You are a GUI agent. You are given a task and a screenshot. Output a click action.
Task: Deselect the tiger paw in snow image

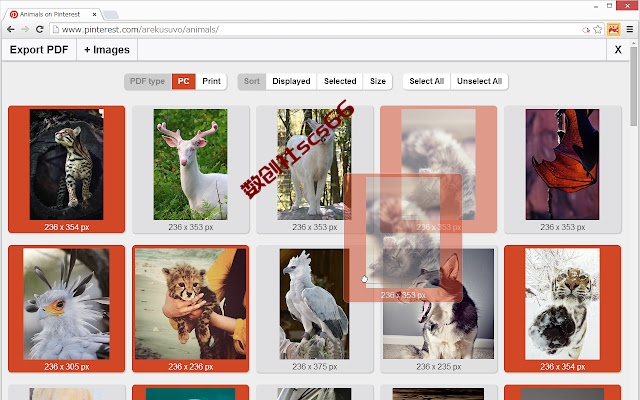click(x=562, y=309)
